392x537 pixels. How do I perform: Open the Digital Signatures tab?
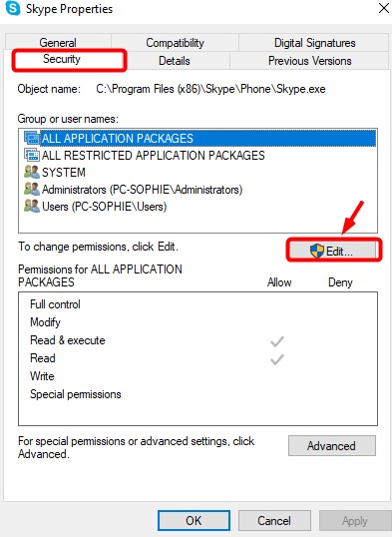pyautogui.click(x=314, y=43)
